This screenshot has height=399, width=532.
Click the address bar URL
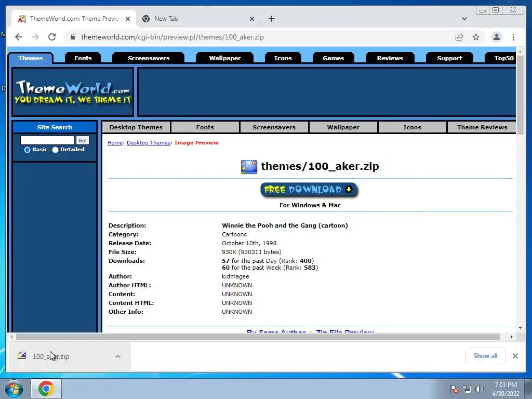pos(172,37)
